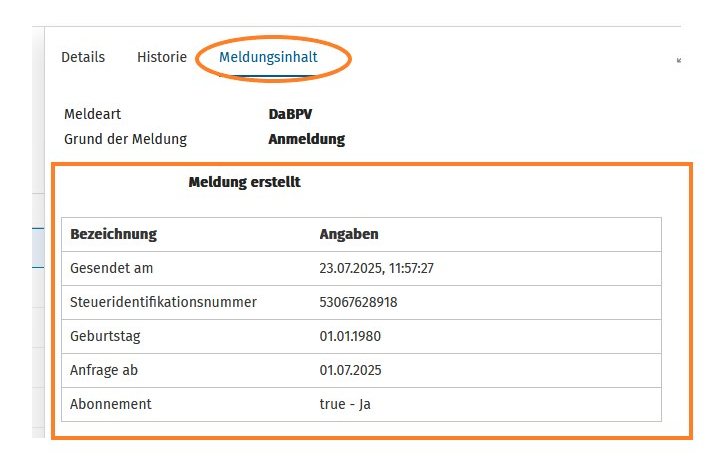Click the tax ID value 53067628918

358,302
